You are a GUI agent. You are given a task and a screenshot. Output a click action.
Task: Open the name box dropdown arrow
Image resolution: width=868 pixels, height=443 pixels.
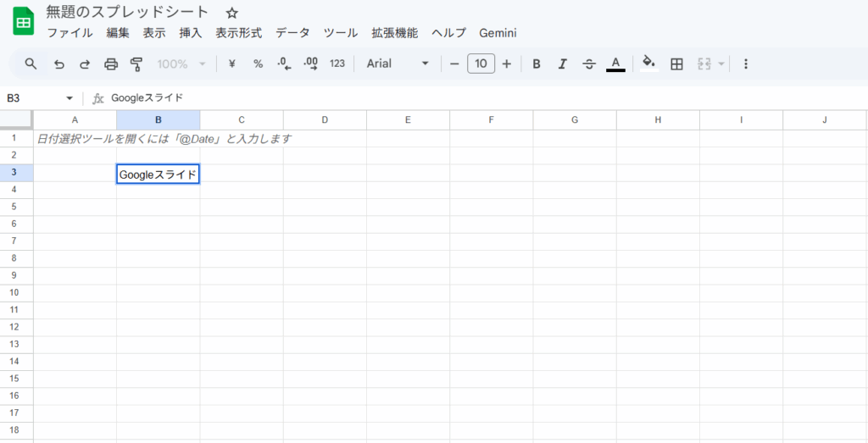(x=70, y=98)
